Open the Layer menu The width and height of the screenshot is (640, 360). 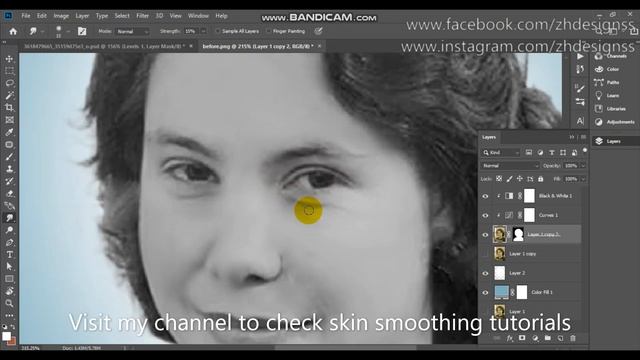(82, 16)
